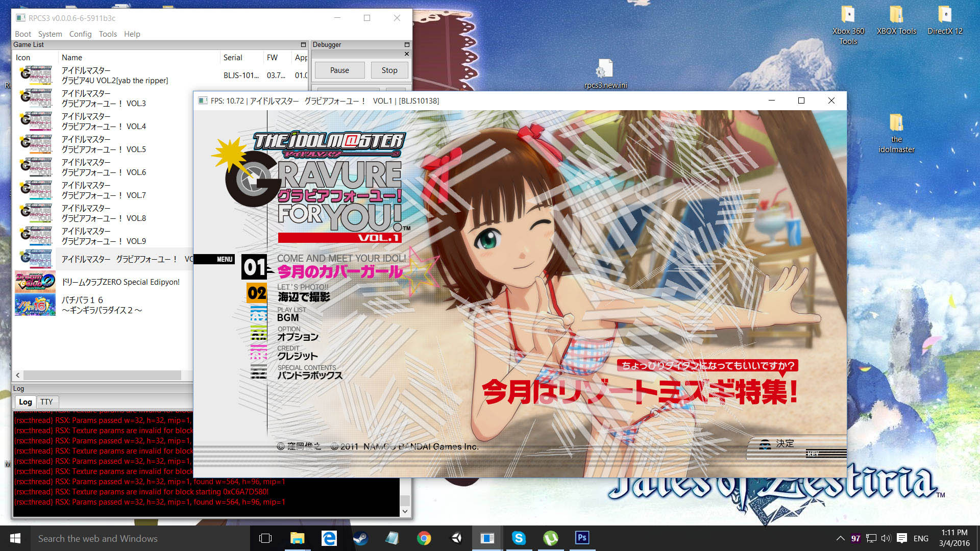Open the Config menu
Screen dimensions: 980x551
(80, 34)
